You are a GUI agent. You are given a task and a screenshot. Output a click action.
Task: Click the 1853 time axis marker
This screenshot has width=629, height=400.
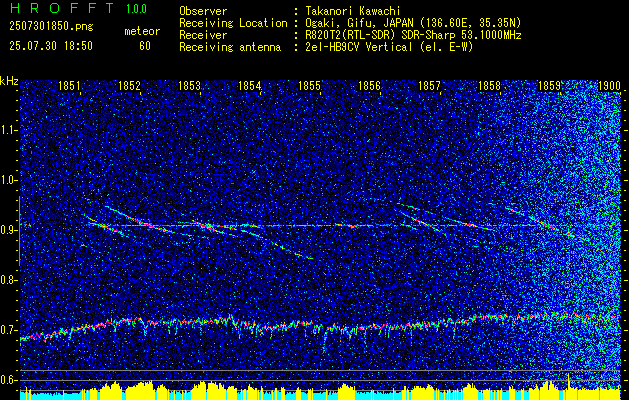click(x=189, y=85)
